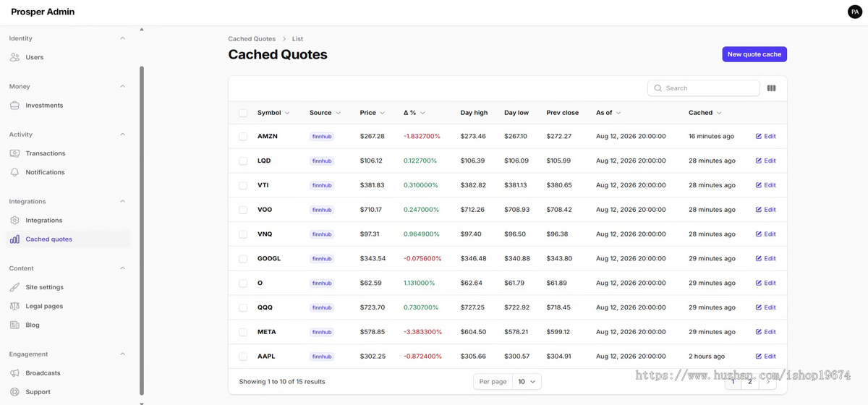This screenshot has width=868, height=405.
Task: Select the AMZN row checkbox
Action: [243, 137]
